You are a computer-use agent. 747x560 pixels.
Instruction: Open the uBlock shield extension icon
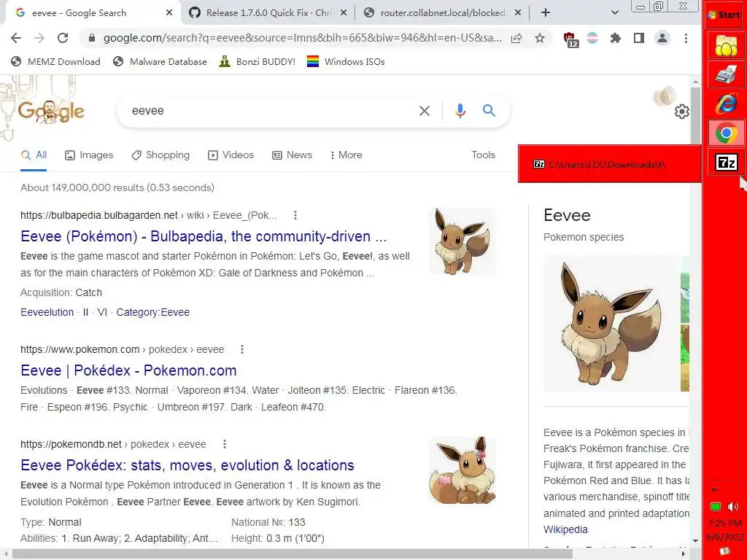[570, 39]
